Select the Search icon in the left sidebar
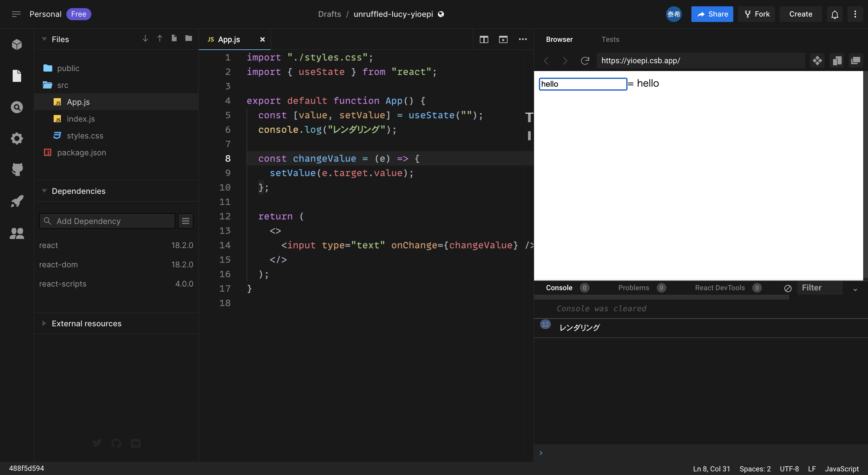Image resolution: width=868 pixels, height=475 pixels. (x=17, y=107)
